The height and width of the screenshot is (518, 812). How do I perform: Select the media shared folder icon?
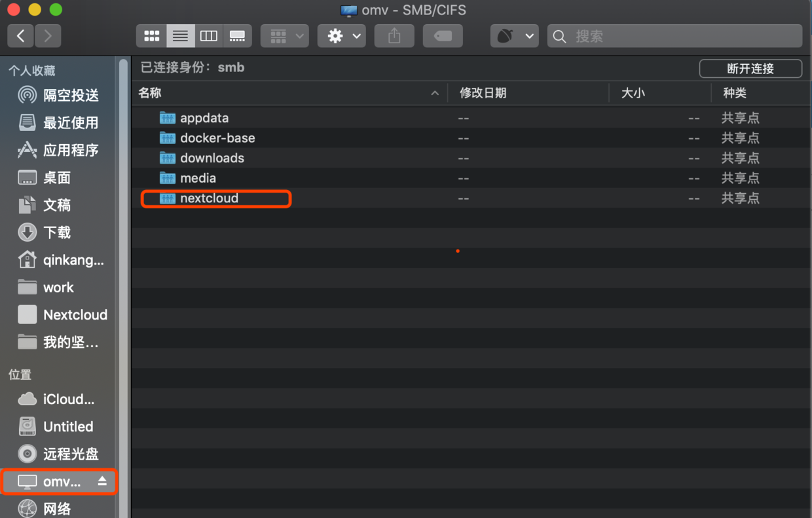pos(168,178)
